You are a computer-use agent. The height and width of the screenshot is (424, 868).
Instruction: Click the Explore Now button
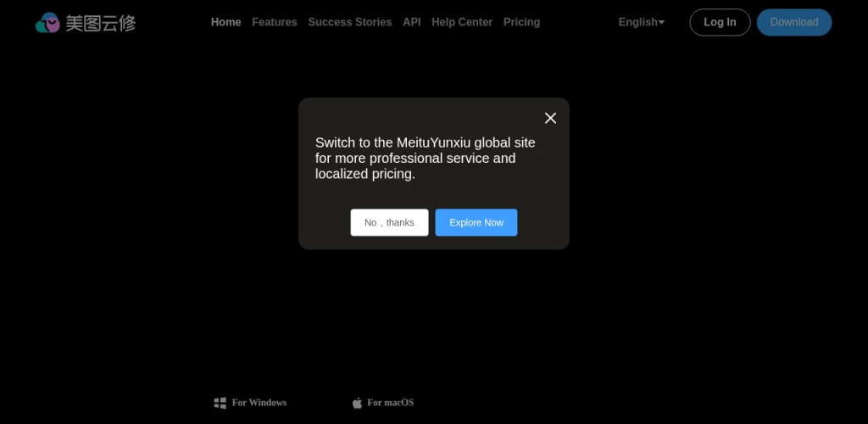pyautogui.click(x=476, y=222)
